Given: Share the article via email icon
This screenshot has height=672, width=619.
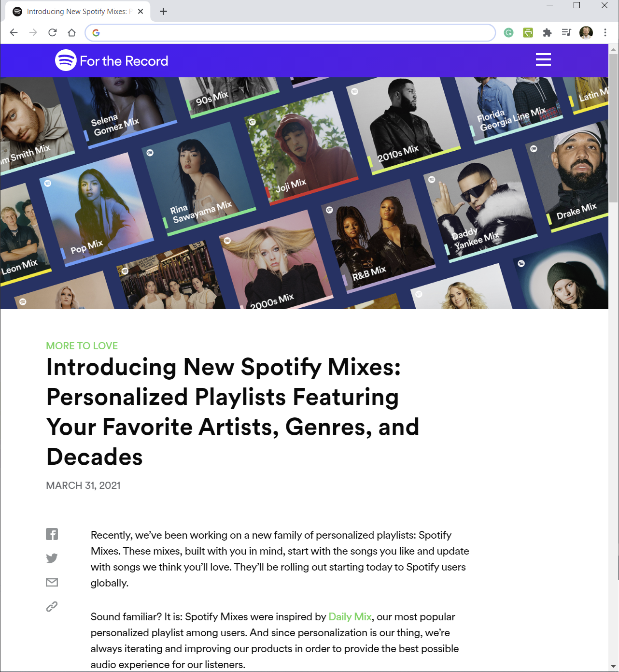Looking at the screenshot, I should (52, 582).
